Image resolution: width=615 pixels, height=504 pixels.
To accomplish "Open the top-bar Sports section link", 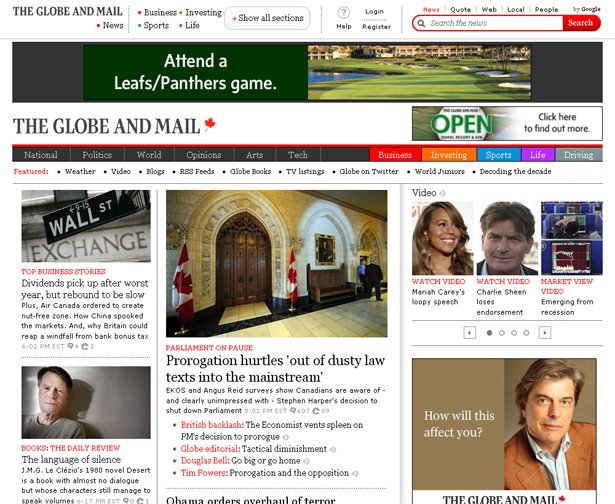I will [156, 25].
